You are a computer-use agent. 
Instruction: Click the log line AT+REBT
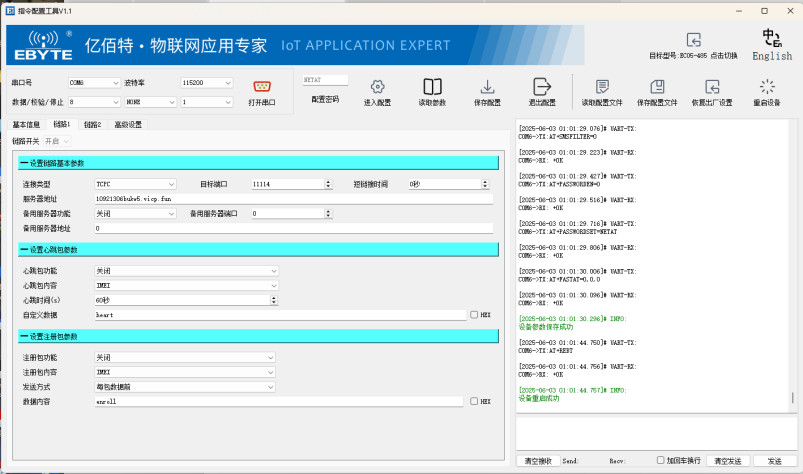(x=545, y=351)
